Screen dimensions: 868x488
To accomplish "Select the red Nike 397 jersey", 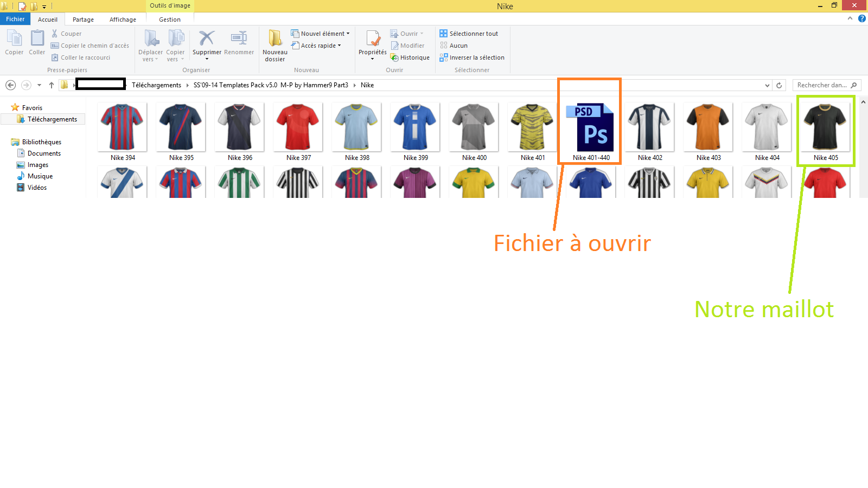I will 298,132.
